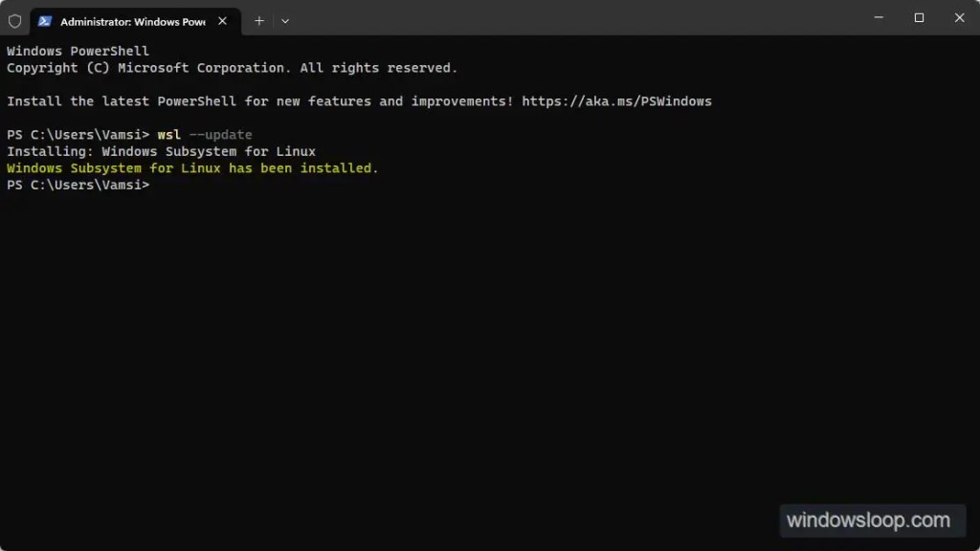Click the PowerShell icon in the tab
This screenshot has width=980, height=551.
pyautogui.click(x=45, y=21)
